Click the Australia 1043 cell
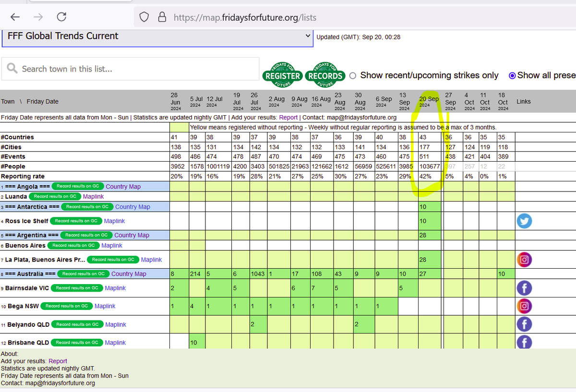Viewport: 576px width, 392px height. pyautogui.click(x=258, y=274)
